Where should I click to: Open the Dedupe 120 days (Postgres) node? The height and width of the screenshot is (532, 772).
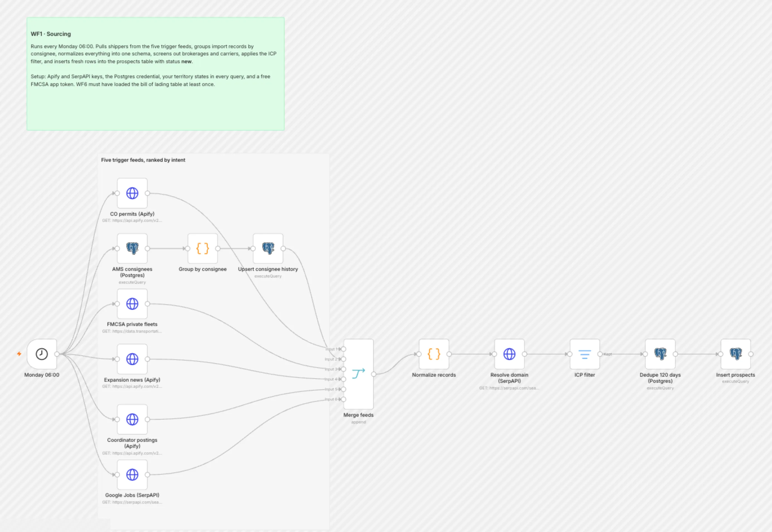click(660, 354)
